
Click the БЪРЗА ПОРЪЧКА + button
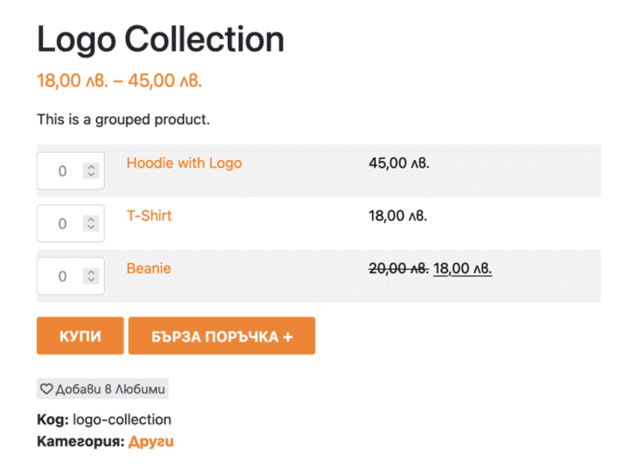pos(221,336)
